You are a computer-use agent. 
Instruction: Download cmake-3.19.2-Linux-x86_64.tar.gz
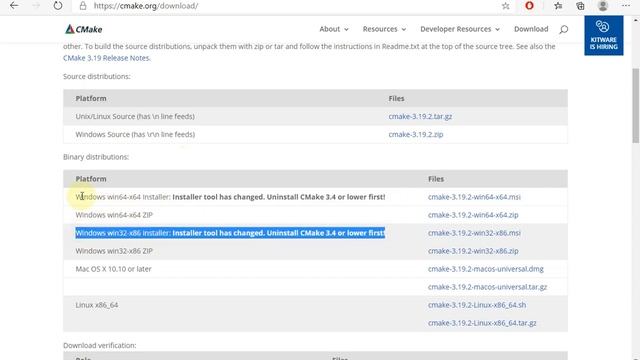[x=482, y=323]
